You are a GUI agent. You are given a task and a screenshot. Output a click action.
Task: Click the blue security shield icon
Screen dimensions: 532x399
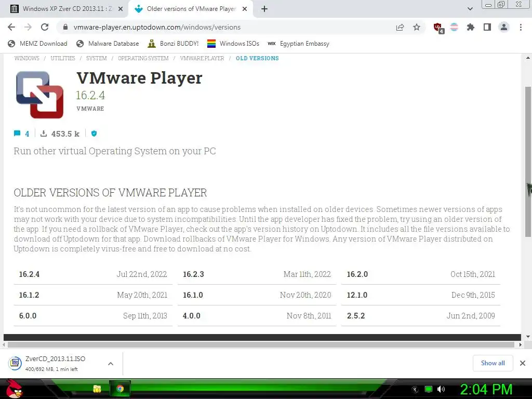coord(94,134)
